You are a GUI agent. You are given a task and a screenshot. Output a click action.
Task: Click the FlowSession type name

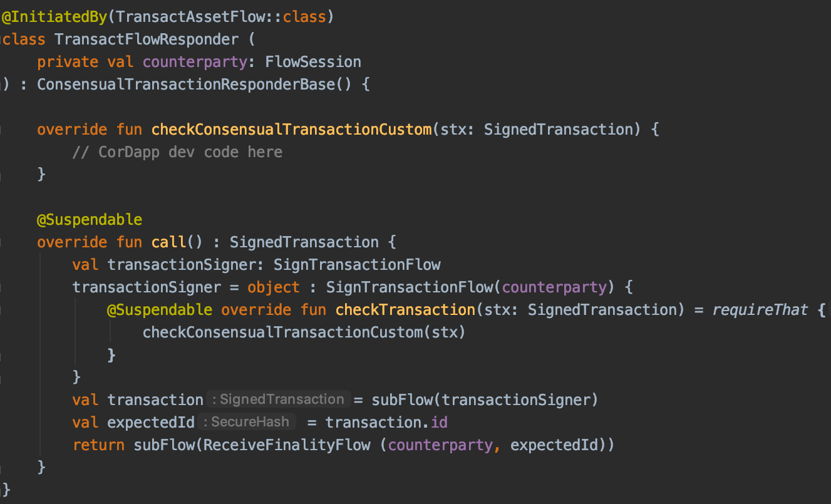pos(313,62)
